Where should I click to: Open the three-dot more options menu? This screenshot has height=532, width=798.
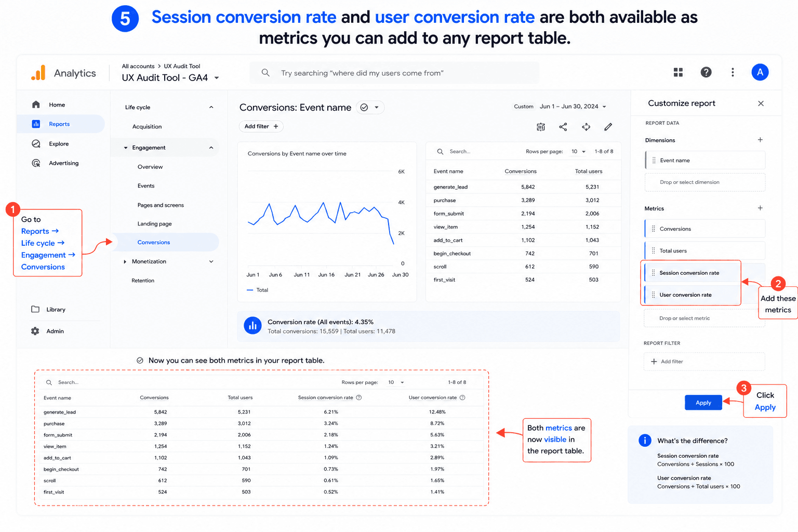tap(733, 72)
